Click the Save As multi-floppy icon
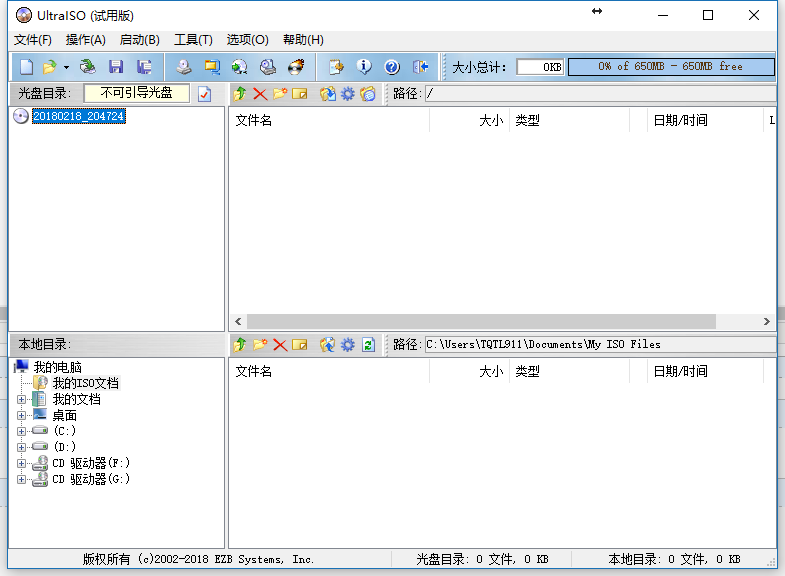The width and height of the screenshot is (785, 576). tap(144, 67)
